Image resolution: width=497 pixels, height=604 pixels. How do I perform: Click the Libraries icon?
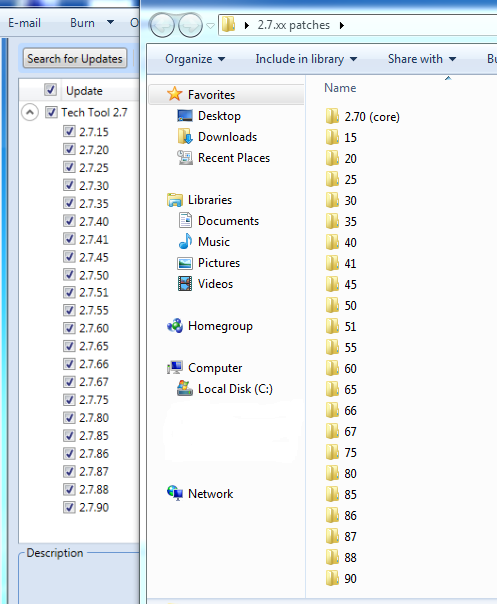coord(175,200)
